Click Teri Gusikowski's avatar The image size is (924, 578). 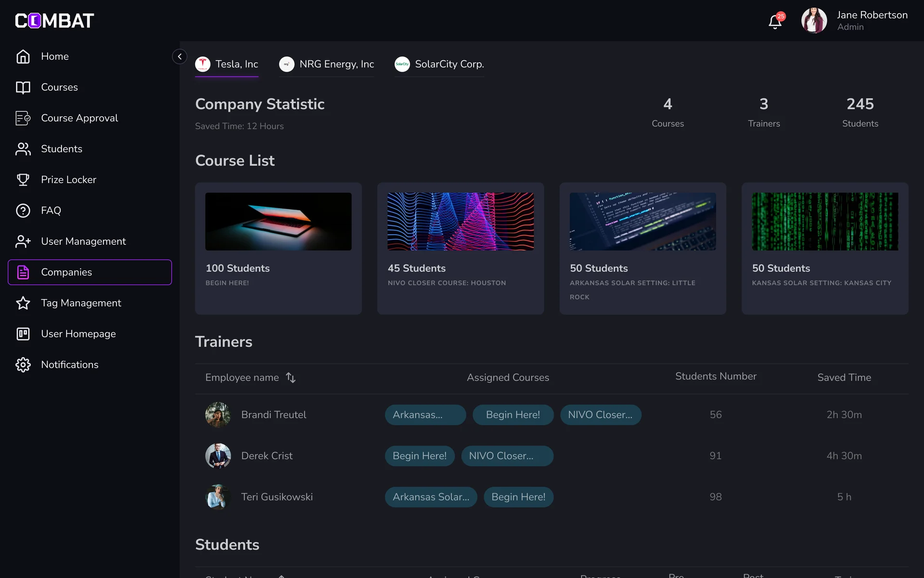click(218, 497)
